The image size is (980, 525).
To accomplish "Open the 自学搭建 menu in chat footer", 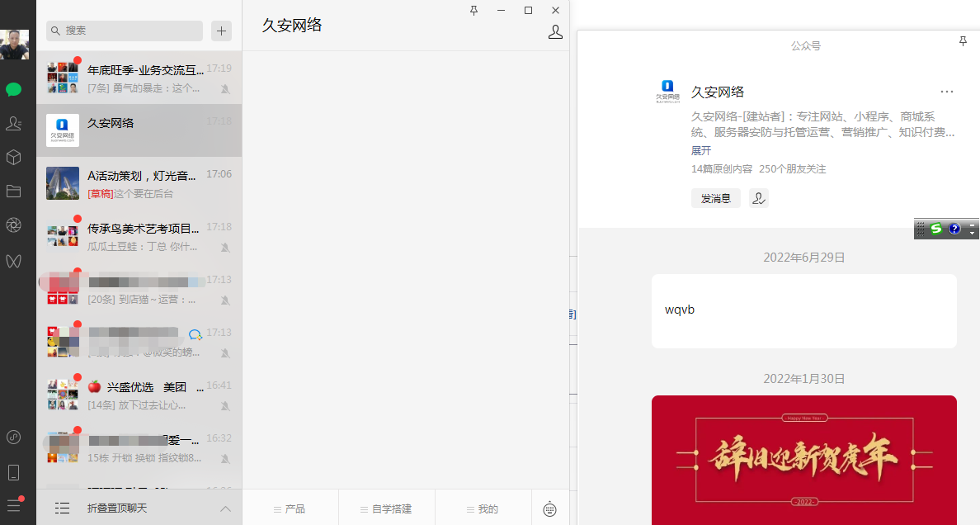I will [386, 508].
